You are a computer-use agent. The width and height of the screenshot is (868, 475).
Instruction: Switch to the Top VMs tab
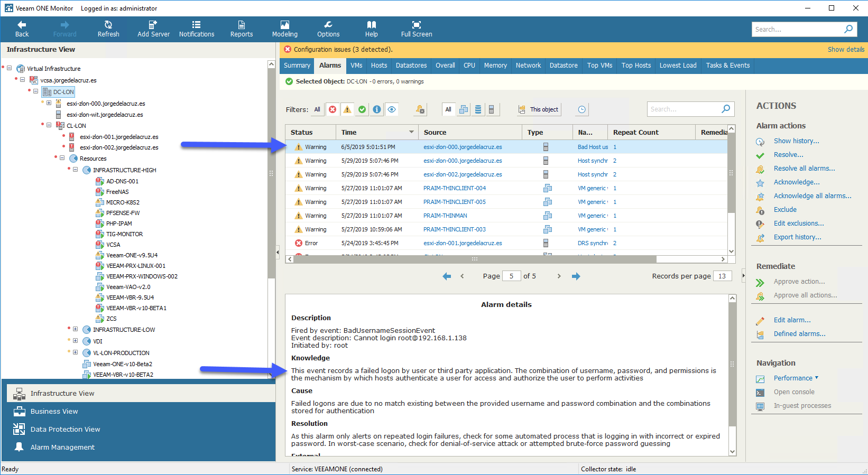[x=599, y=66]
